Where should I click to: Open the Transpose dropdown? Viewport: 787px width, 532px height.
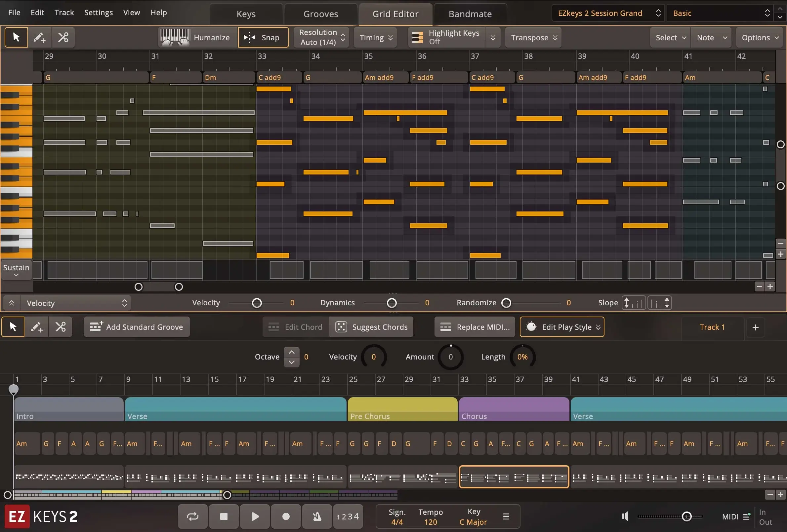[533, 37]
